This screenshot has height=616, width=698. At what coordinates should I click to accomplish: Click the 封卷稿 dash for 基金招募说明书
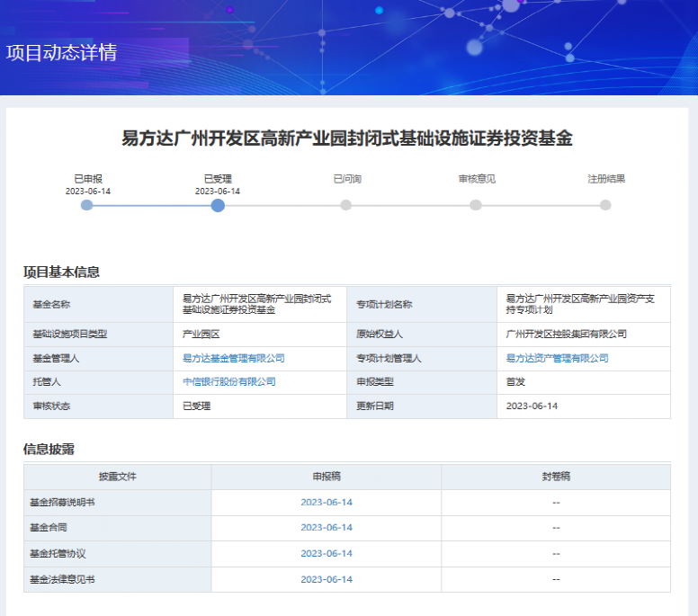tap(556, 503)
